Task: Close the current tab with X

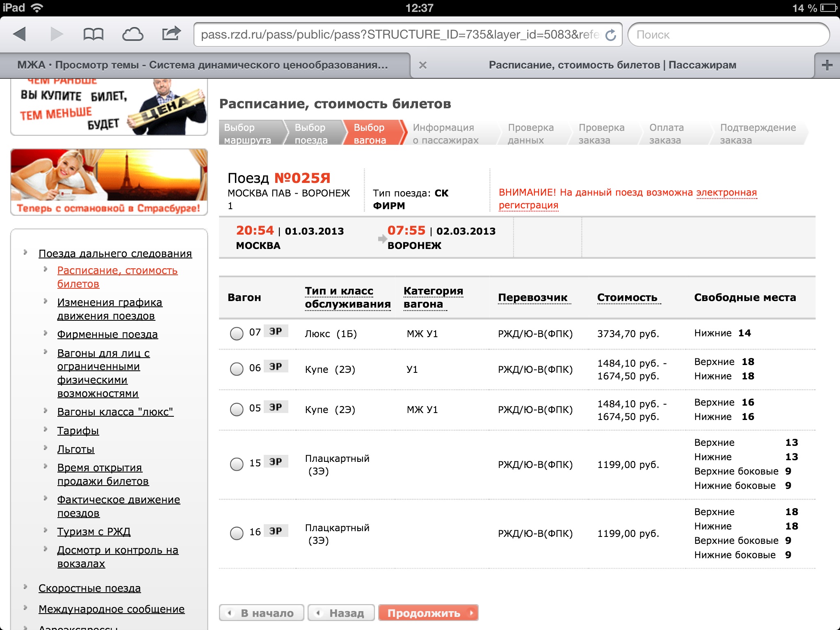Action: [x=423, y=65]
